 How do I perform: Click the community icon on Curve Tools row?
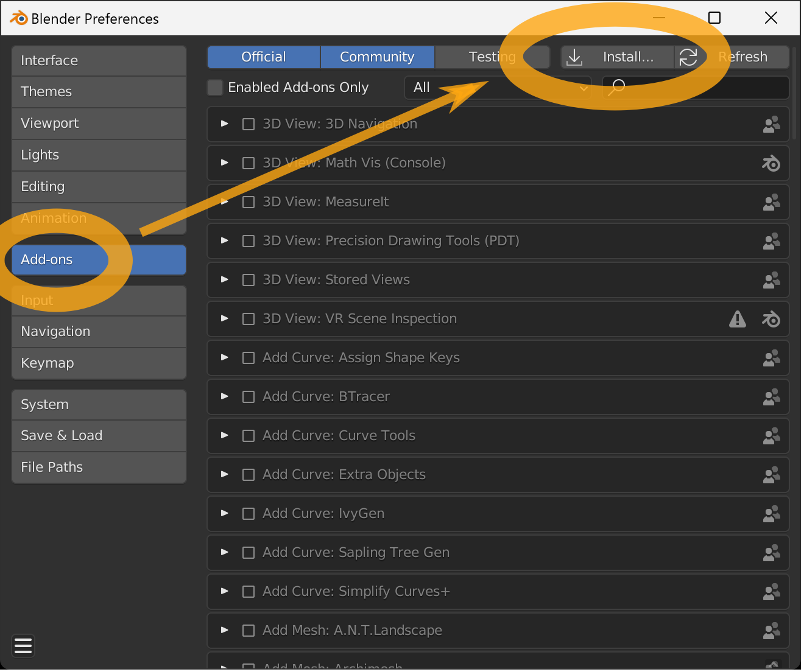click(x=772, y=436)
